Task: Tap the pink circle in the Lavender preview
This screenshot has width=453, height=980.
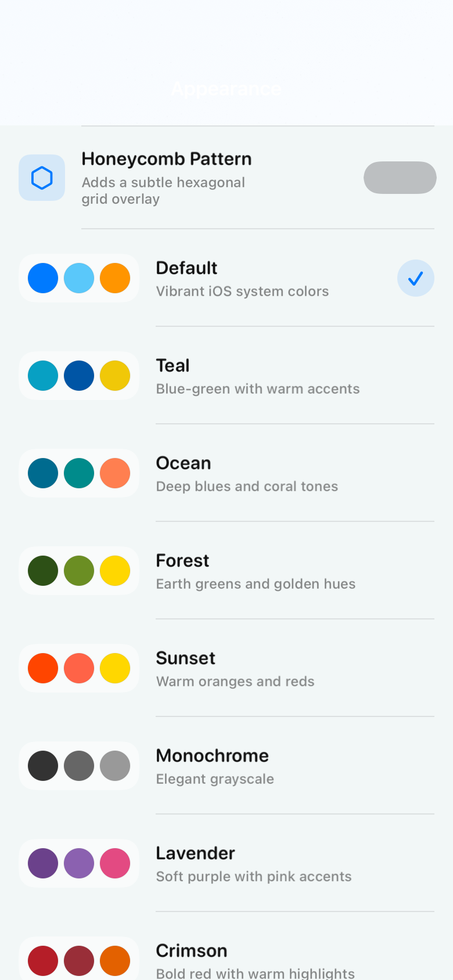Action: coord(114,863)
